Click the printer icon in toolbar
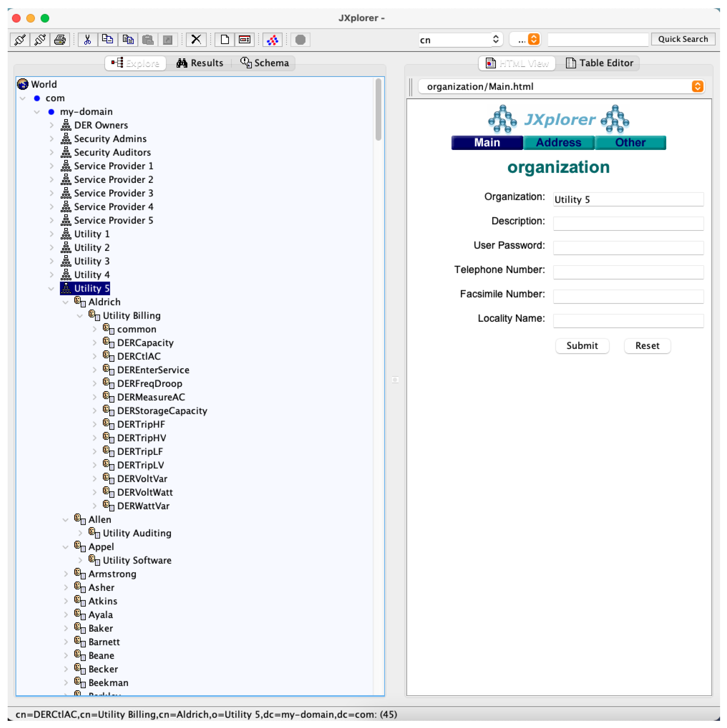 tap(60, 40)
